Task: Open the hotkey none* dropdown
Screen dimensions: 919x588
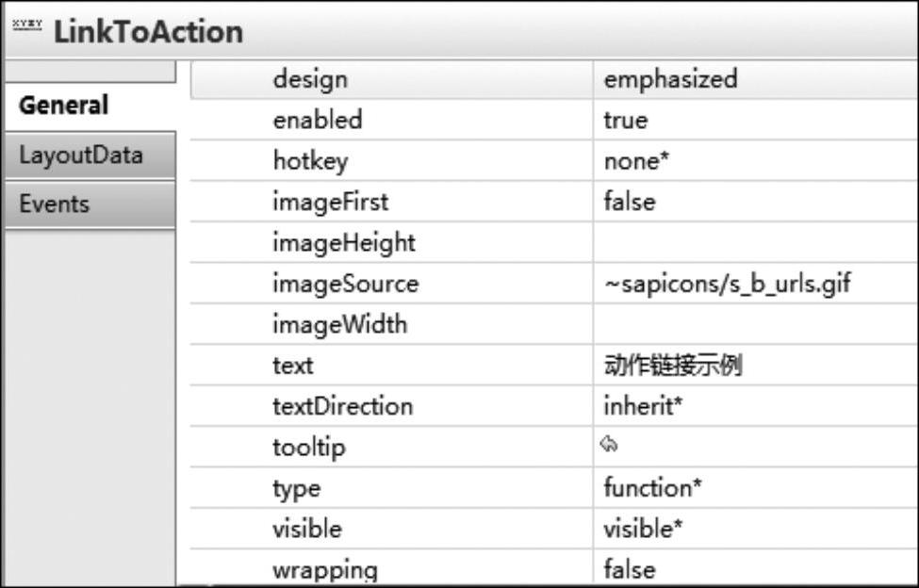Action: click(x=756, y=160)
